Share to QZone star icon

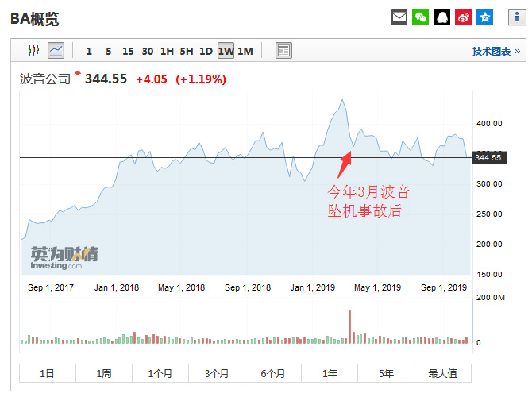(484, 17)
